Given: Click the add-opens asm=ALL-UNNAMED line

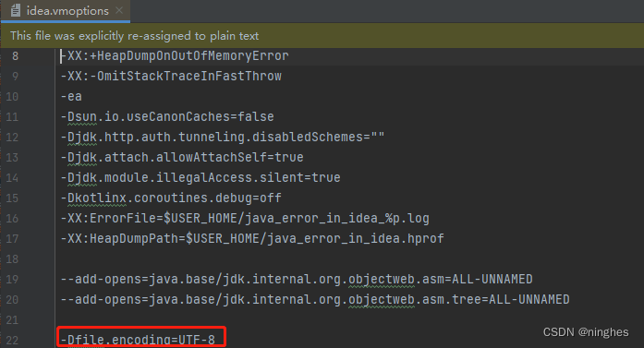Looking at the screenshot, I should (297, 279).
